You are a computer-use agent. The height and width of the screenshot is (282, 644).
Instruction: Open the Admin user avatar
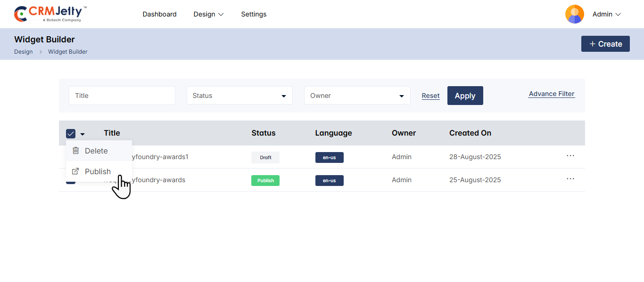(x=574, y=14)
